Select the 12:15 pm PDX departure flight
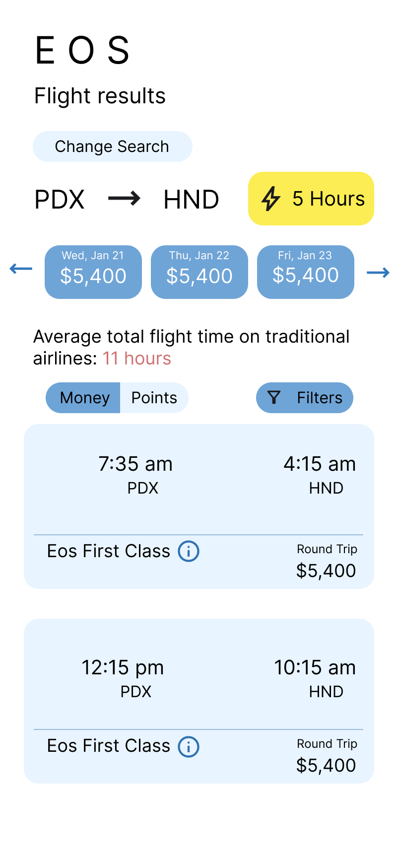The width and height of the screenshot is (399, 868). 199,701
